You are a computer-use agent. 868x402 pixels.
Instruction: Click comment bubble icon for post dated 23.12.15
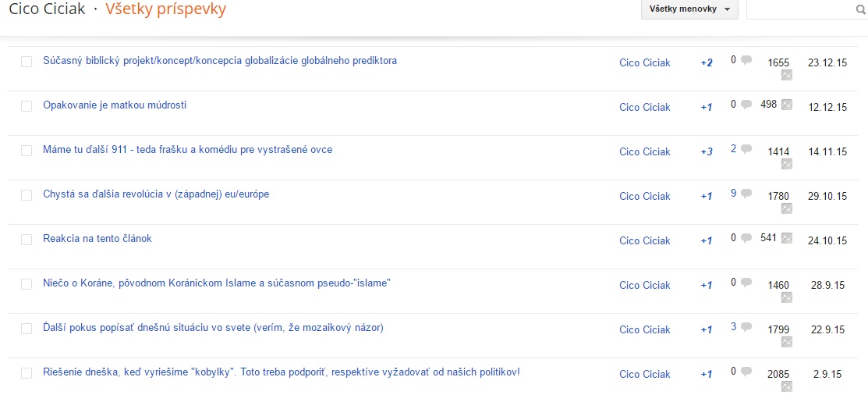[746, 60]
